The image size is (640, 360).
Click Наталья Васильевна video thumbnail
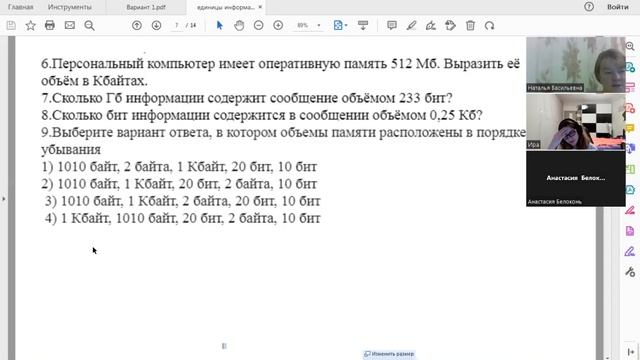pos(576,65)
